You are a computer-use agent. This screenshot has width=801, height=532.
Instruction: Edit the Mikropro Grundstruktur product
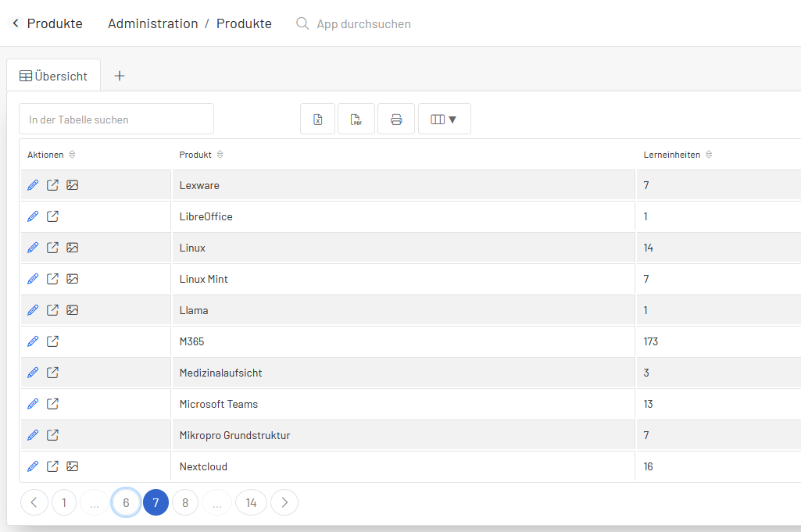click(x=33, y=435)
